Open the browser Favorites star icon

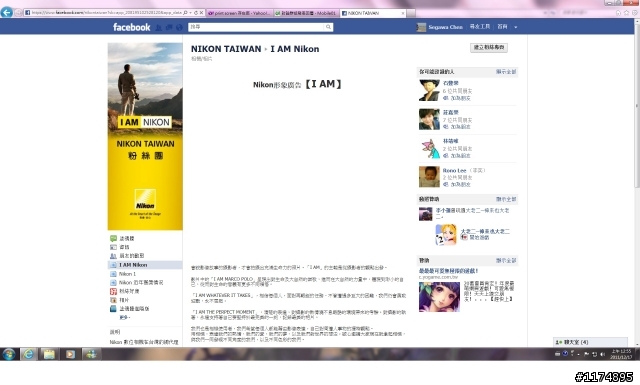(x=627, y=13)
